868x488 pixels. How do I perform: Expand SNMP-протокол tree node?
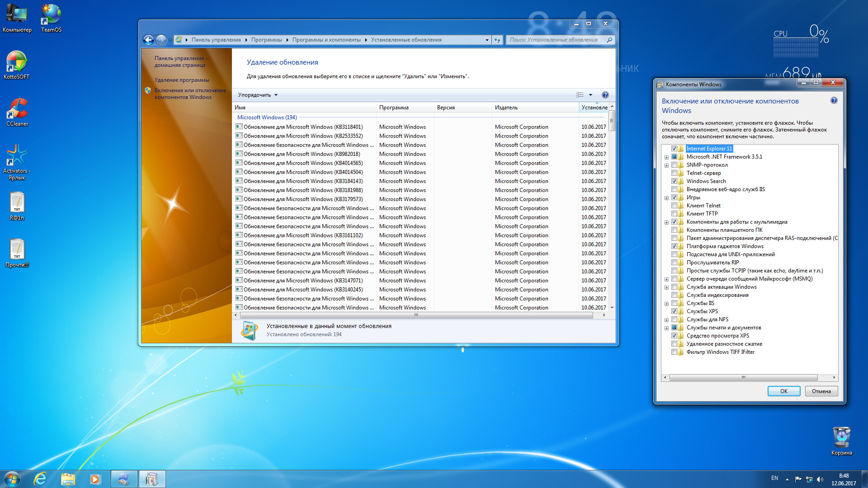(666, 165)
